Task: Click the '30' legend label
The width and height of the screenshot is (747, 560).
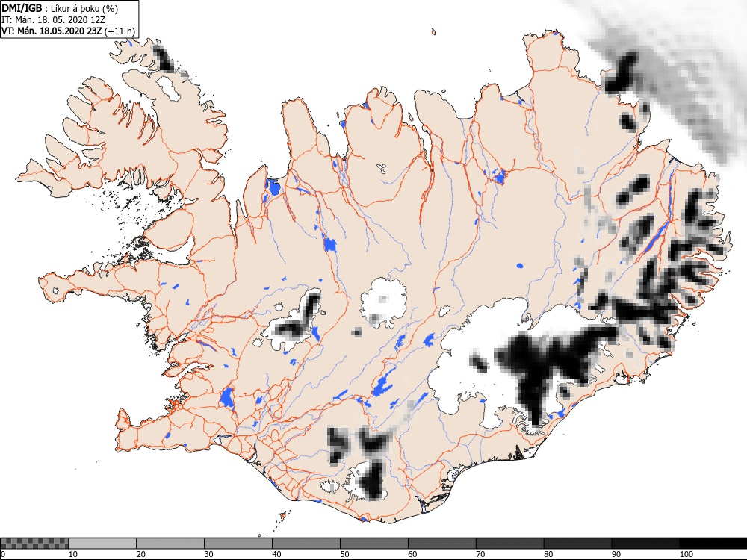Action: point(208,554)
